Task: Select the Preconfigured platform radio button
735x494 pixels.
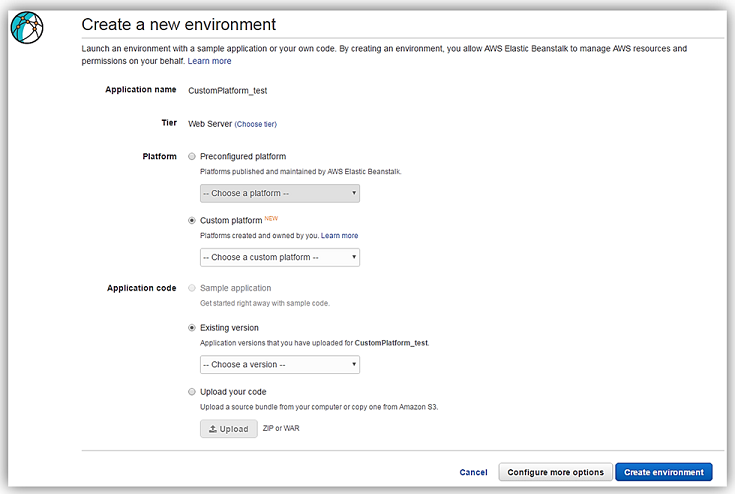Action: [192, 157]
